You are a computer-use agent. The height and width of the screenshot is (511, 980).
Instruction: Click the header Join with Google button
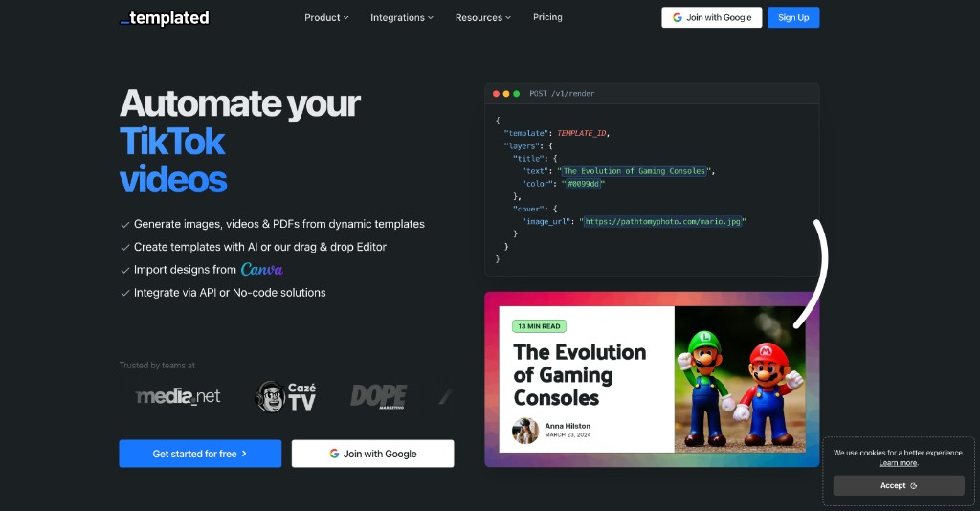pos(712,17)
